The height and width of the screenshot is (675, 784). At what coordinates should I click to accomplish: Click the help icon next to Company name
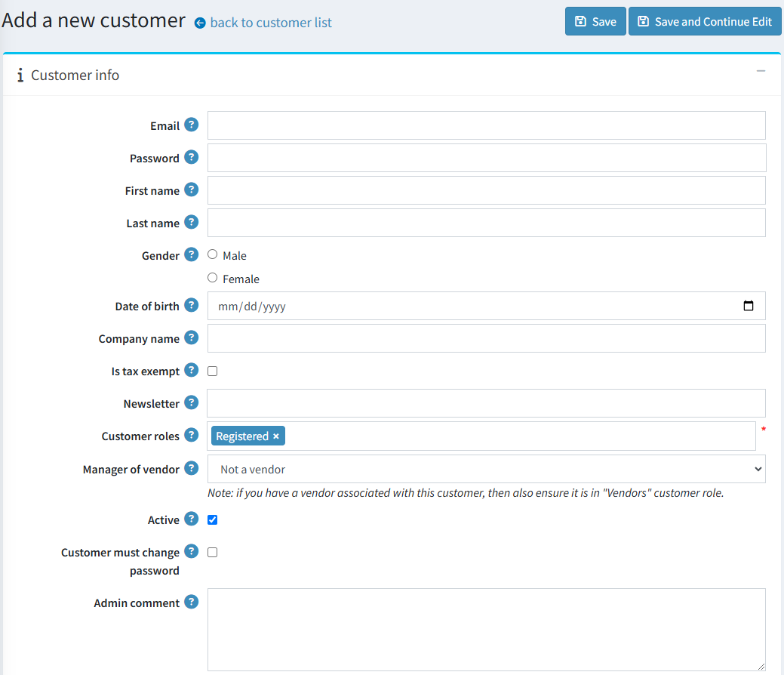click(192, 337)
